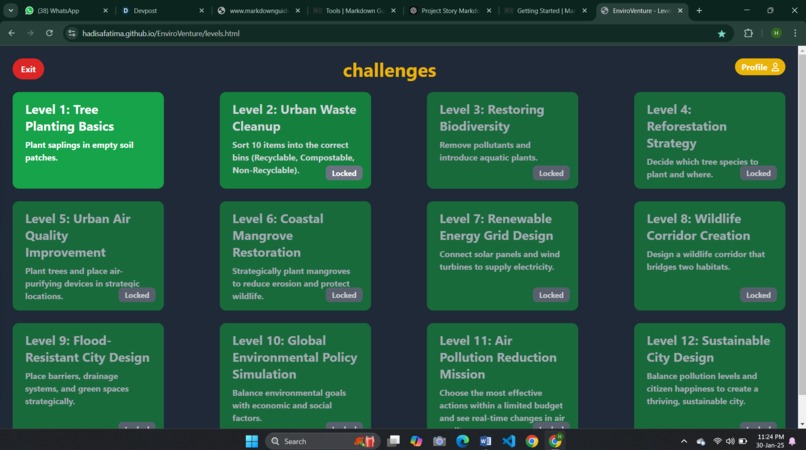This screenshot has width=806, height=450.
Task: Click Locked badge on Level 4 card
Action: click(x=758, y=173)
